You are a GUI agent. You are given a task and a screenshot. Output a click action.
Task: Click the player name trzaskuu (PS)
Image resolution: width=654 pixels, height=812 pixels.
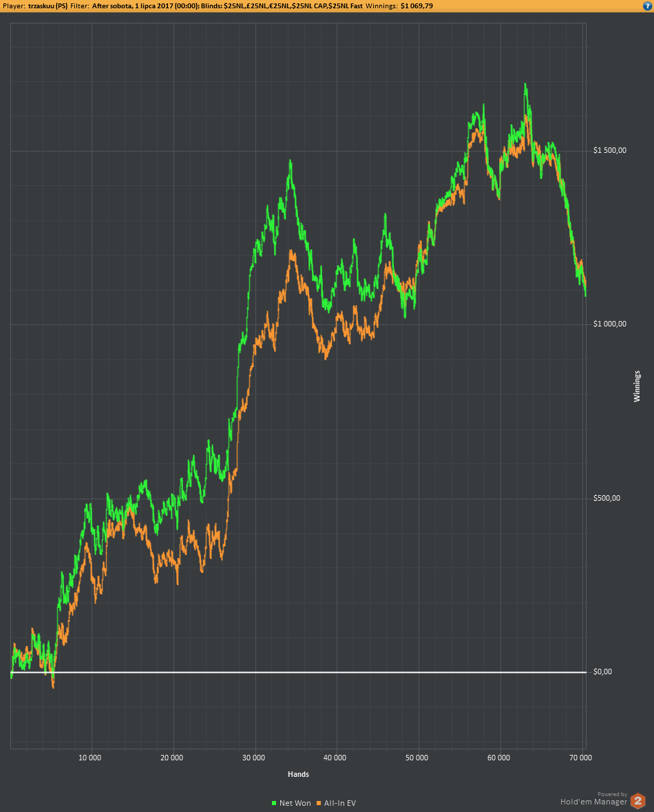point(48,6)
